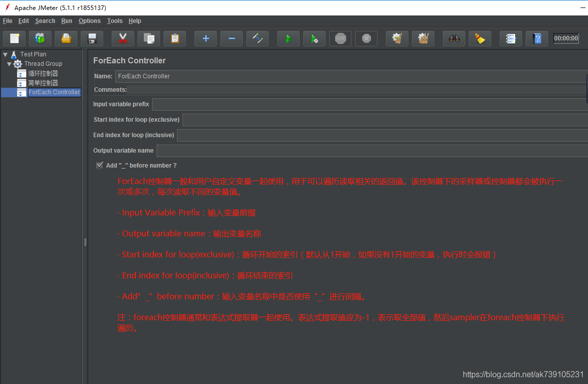The height and width of the screenshot is (384, 588).
Task: Collapse the Thread Group tree node
Action: [9, 64]
